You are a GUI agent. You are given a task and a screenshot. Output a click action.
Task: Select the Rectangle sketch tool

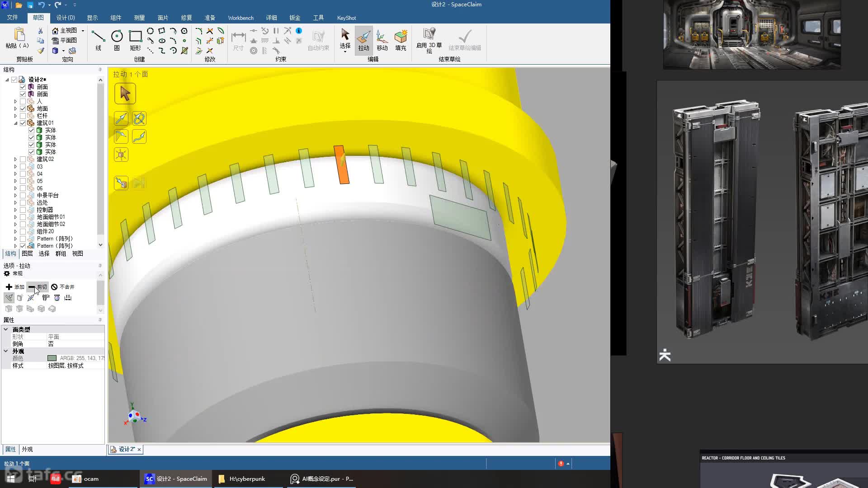point(135,40)
